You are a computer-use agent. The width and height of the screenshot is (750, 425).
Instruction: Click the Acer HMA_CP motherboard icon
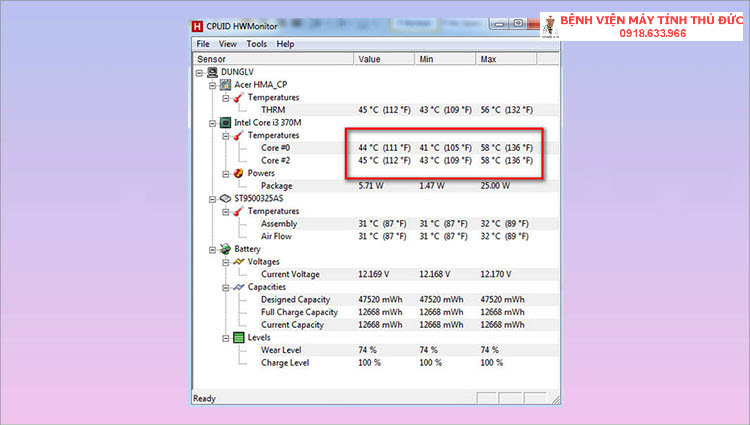(x=225, y=85)
